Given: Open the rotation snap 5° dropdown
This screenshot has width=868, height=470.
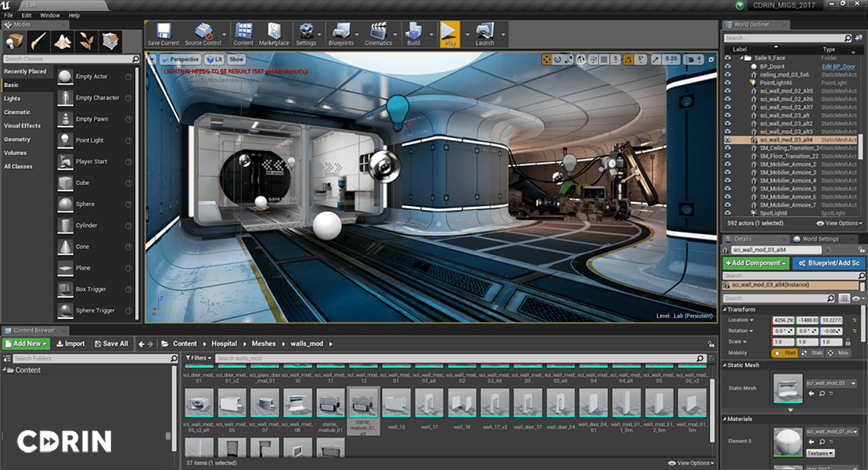Looking at the screenshot, I should click(x=640, y=60).
